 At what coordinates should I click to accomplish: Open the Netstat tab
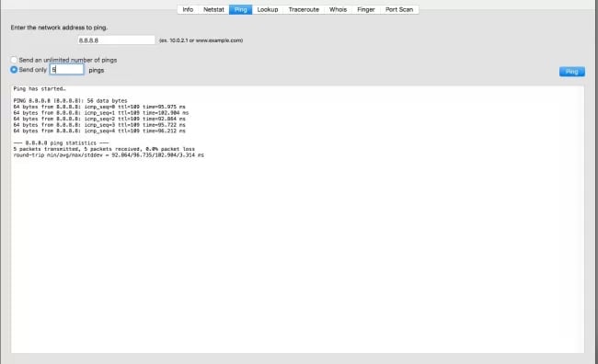tap(213, 9)
